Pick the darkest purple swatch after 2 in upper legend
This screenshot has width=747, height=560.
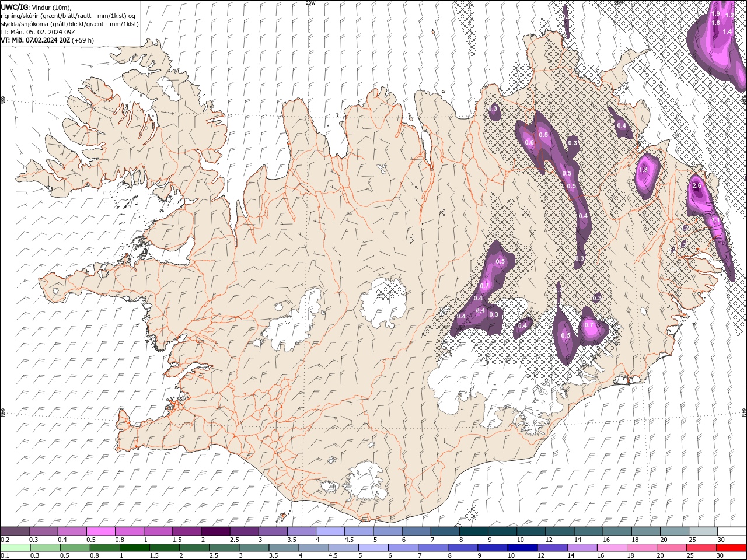tap(215, 531)
